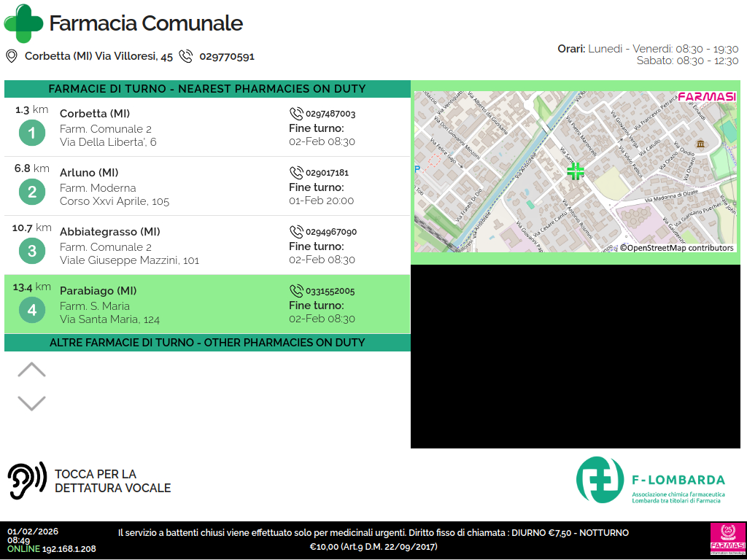The width and height of the screenshot is (747, 560).
Task: Tap the phone icon for Abbiategrasso pharmacy
Action: coord(296,232)
